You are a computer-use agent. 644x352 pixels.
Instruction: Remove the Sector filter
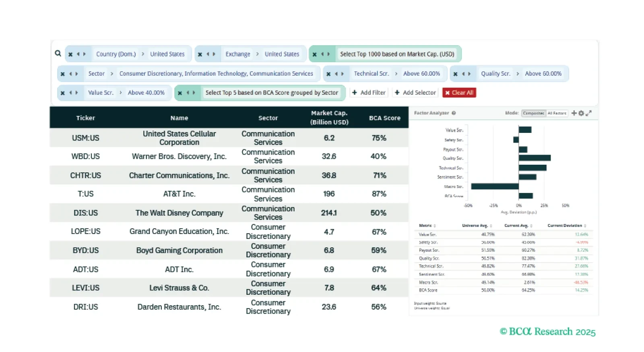(62, 74)
